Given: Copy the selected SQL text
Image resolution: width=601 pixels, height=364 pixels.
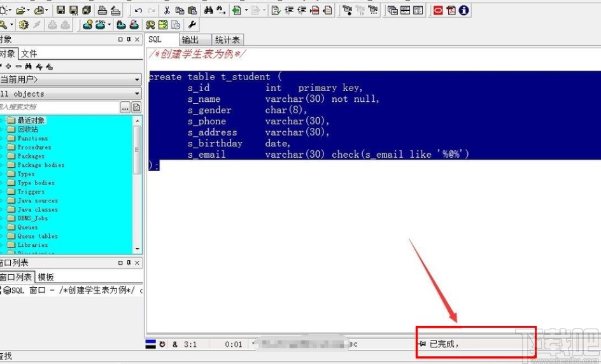Looking at the screenshot, I should pyautogui.click(x=180, y=10).
